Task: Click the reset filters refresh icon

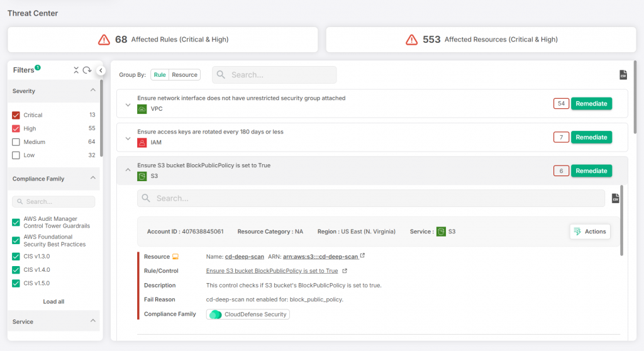Action: click(87, 70)
